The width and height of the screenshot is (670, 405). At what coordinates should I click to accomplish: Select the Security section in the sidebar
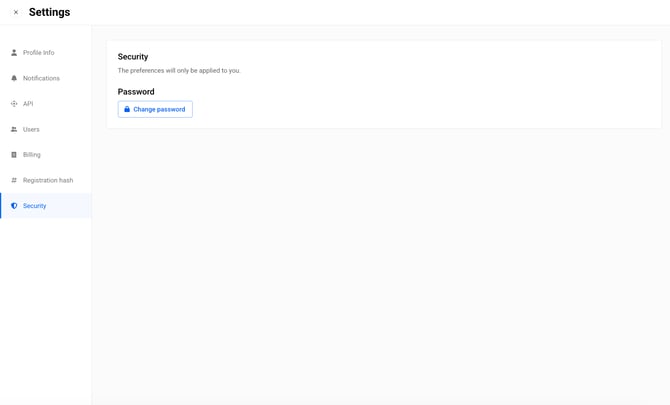[x=46, y=206]
